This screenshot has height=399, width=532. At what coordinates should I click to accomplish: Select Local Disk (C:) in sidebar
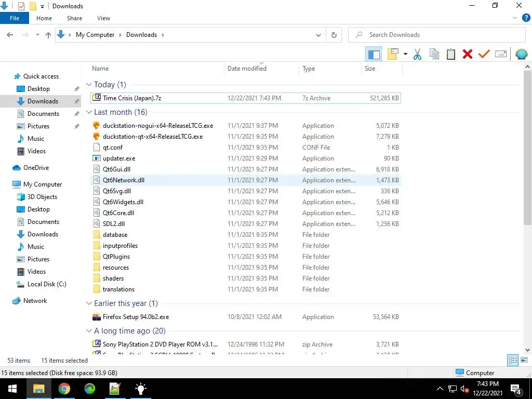47,284
